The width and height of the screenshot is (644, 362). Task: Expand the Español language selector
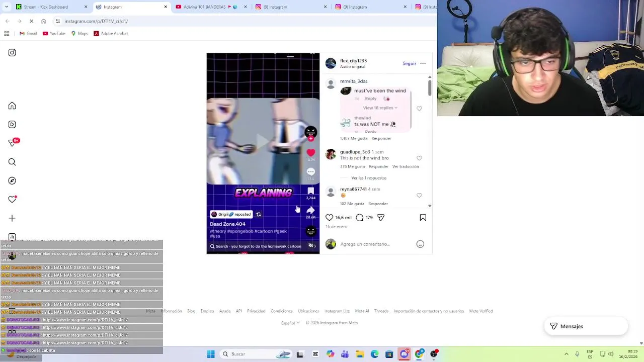click(290, 323)
